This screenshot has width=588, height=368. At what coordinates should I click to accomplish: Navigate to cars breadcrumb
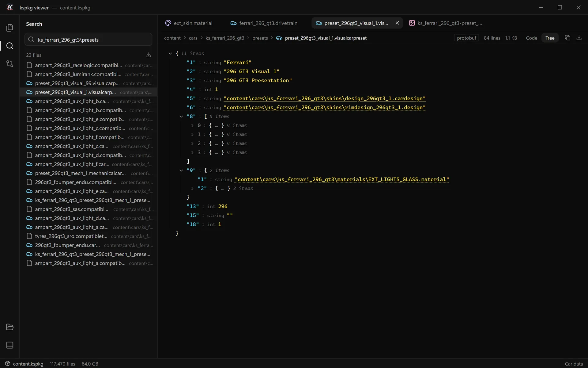click(x=193, y=38)
